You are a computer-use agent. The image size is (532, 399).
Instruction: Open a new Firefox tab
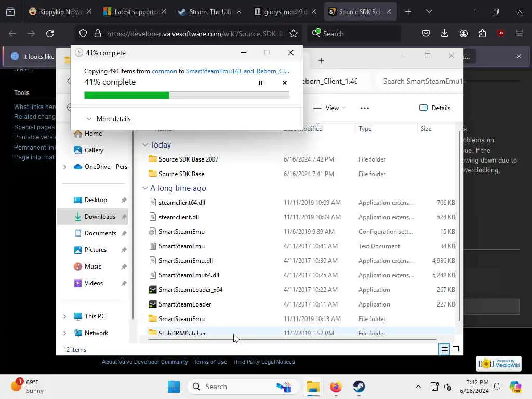[408, 12]
